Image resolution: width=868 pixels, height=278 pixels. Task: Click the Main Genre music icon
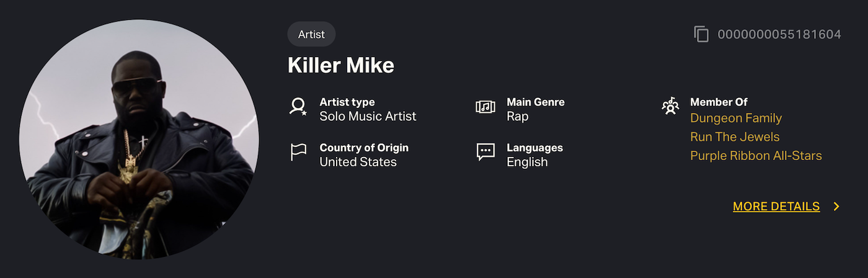click(485, 107)
